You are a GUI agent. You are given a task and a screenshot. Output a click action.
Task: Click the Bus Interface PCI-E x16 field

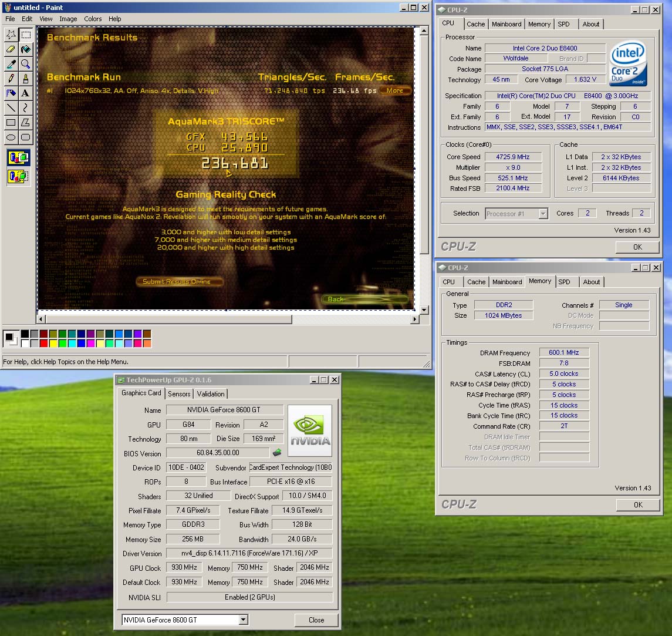pos(291,482)
